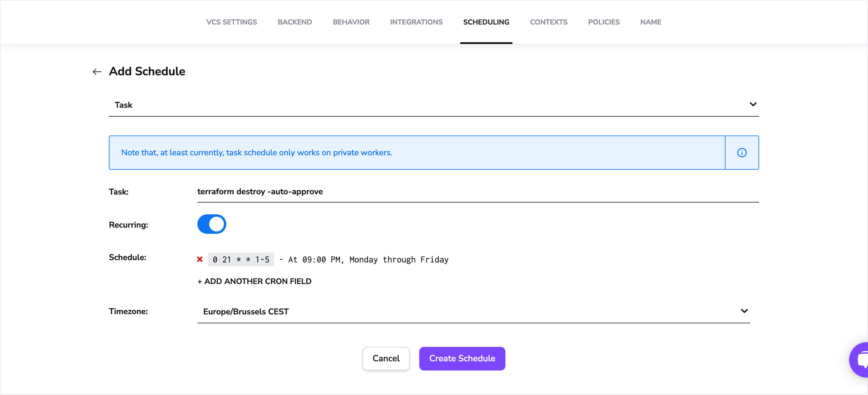
Task: Click the info icon in the blue notice
Action: (742, 153)
